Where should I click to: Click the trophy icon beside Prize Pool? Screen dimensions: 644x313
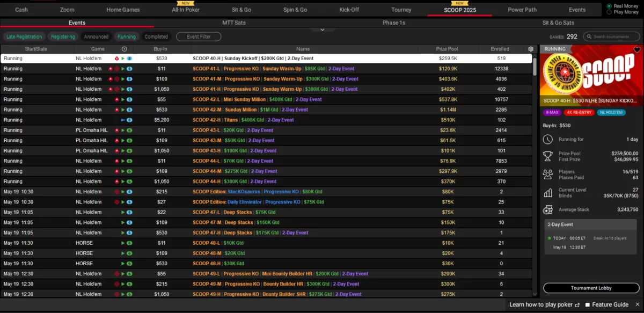tap(548, 156)
